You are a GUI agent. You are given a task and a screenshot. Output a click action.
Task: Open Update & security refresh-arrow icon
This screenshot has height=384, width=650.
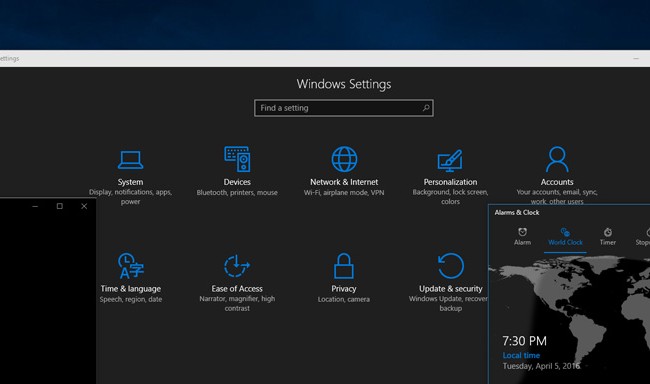[x=451, y=266]
